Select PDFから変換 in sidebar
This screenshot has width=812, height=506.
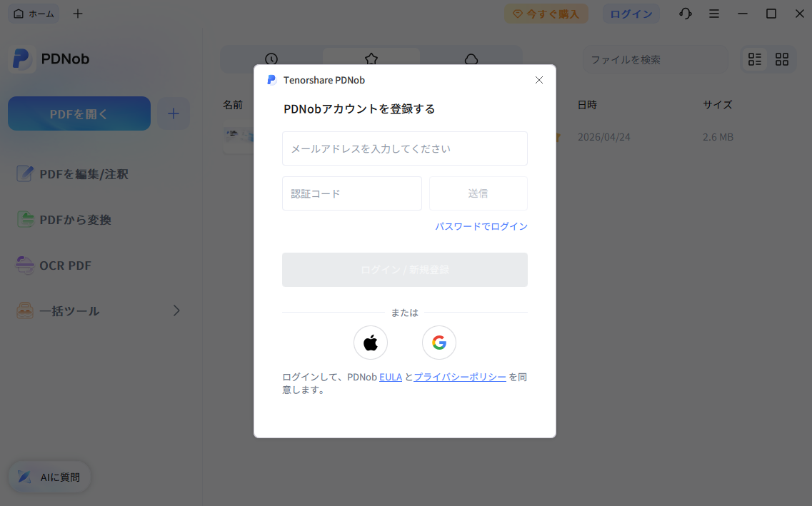pyautogui.click(x=64, y=219)
